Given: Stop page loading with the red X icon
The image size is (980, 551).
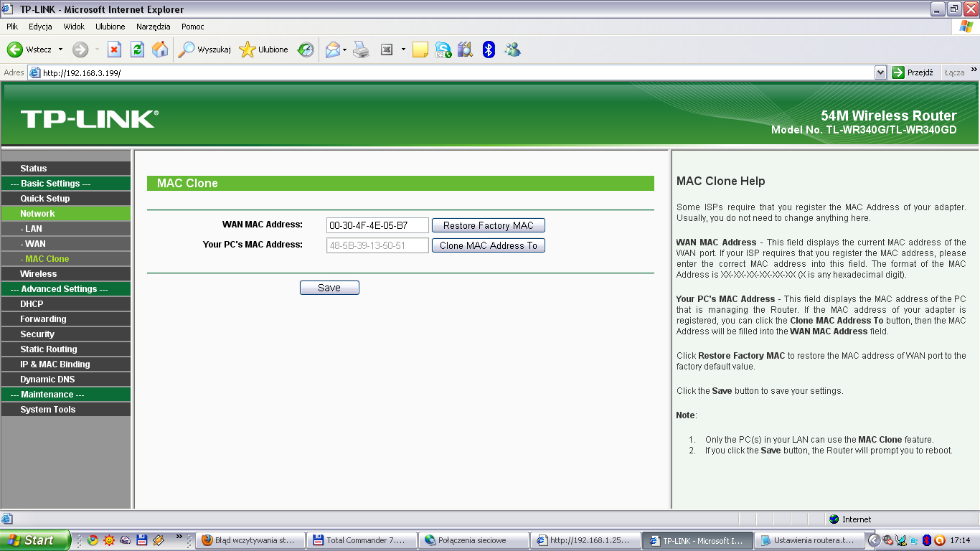Looking at the screenshot, I should (x=114, y=50).
